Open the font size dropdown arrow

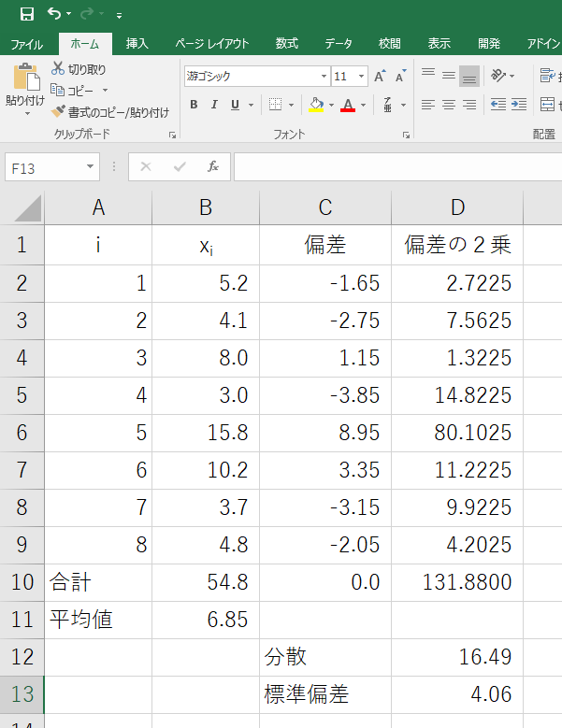[361, 76]
